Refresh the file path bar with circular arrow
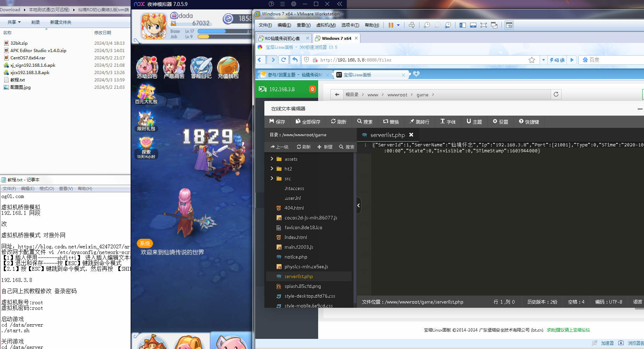The height and width of the screenshot is (349, 644). tap(556, 94)
